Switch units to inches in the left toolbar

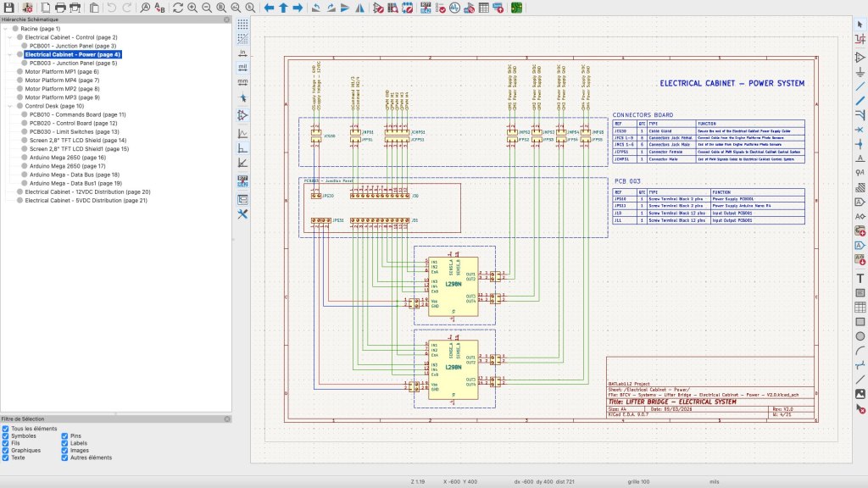(x=242, y=52)
